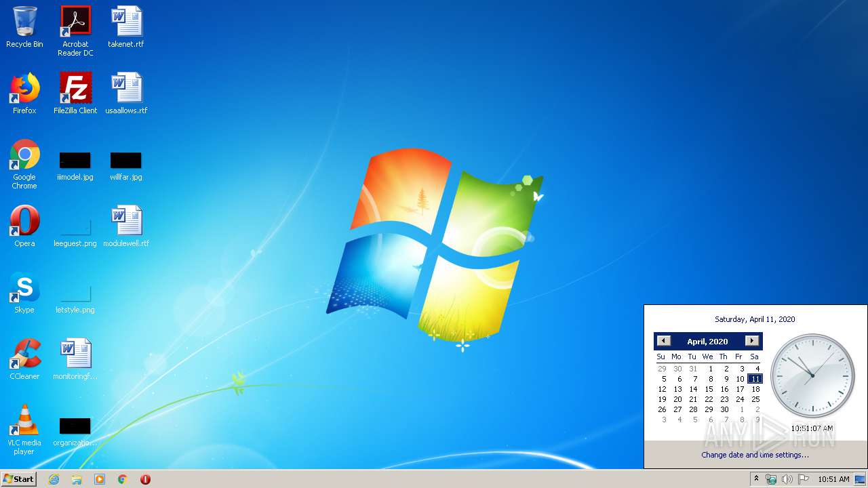The height and width of the screenshot is (488, 868).
Task: Show hidden tray icons arrow
Action: tap(756, 479)
